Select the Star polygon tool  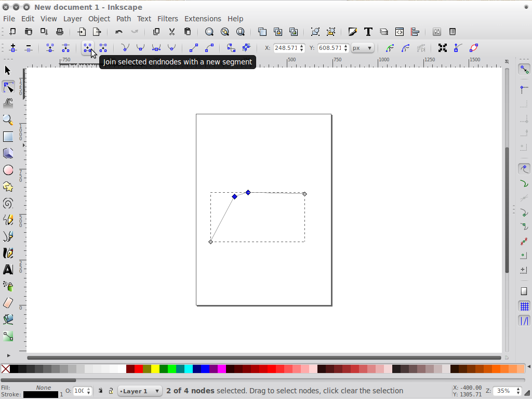[x=8, y=187]
